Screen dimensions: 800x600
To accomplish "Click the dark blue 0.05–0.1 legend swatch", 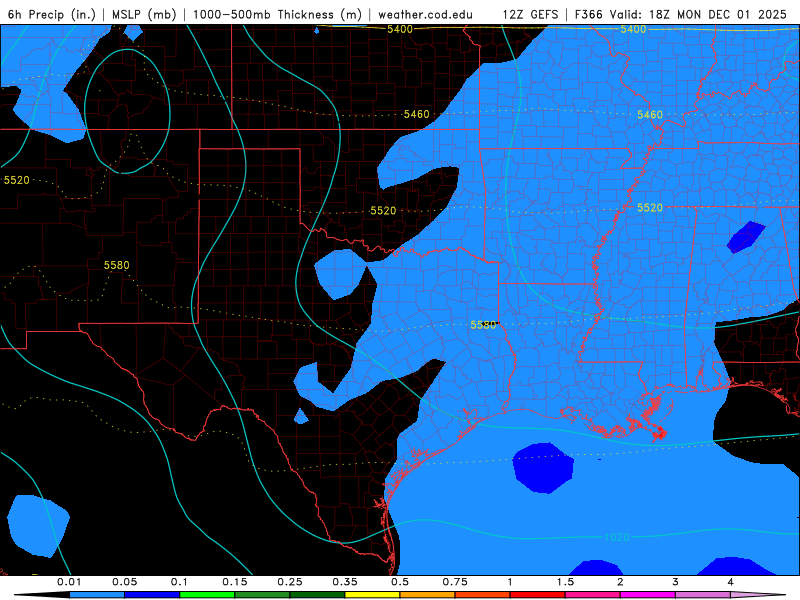I will [152, 595].
